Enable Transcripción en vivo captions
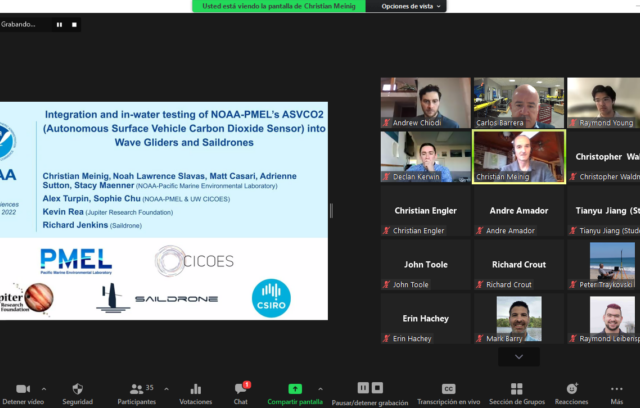Image resolution: width=640 pixels, height=408 pixels. (449, 394)
